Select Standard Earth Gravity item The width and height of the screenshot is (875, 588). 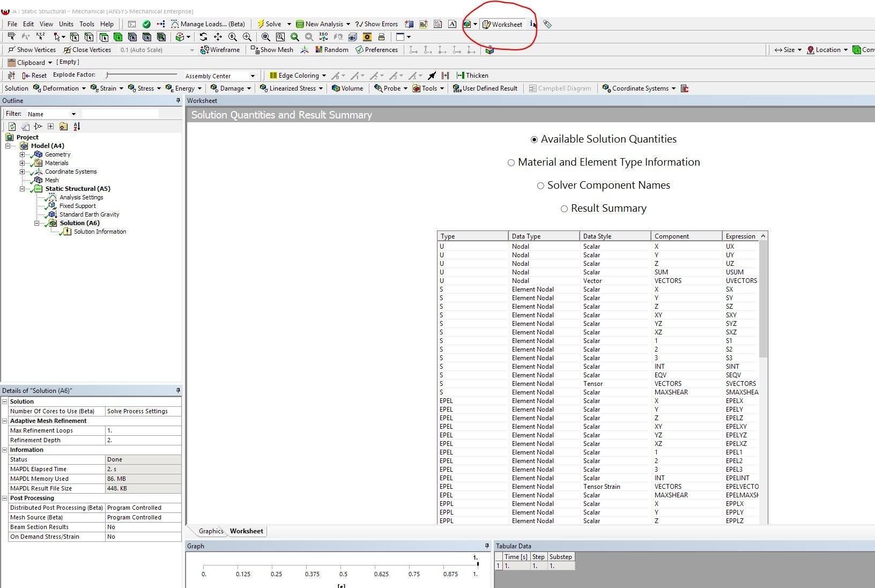click(89, 214)
